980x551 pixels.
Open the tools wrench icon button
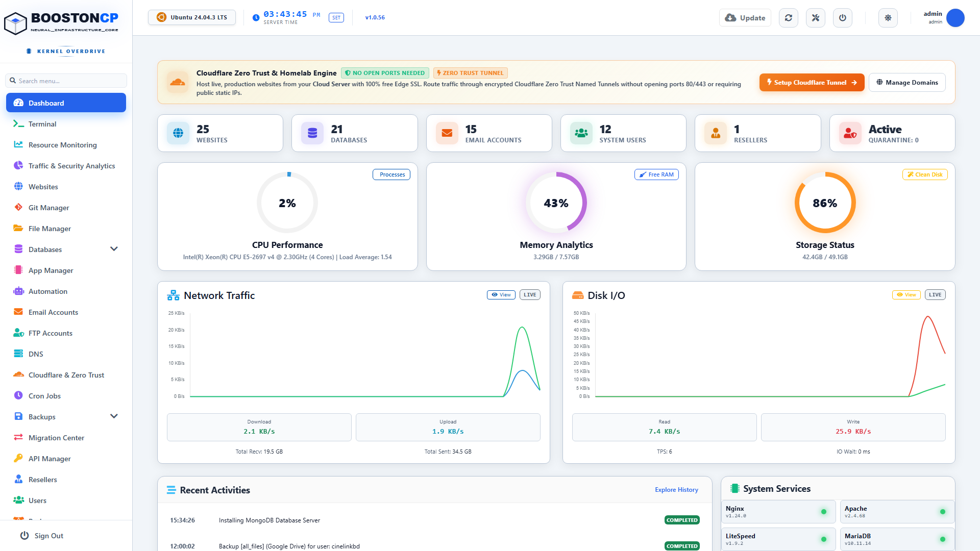click(x=816, y=18)
